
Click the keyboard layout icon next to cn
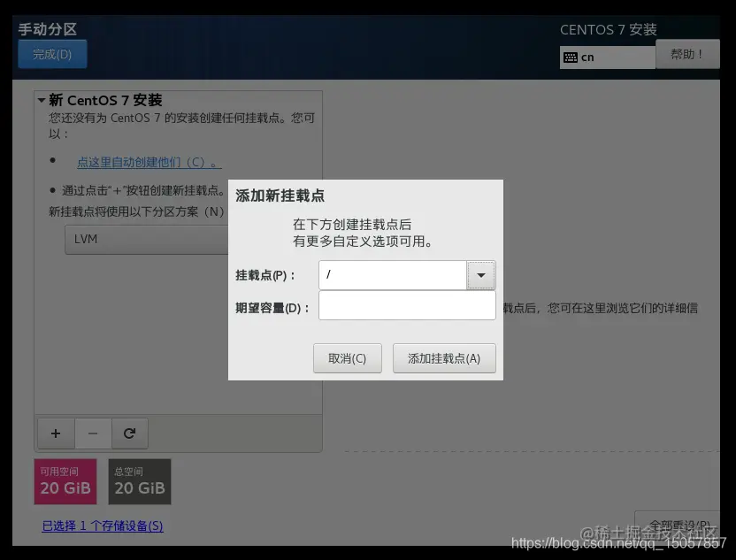571,58
